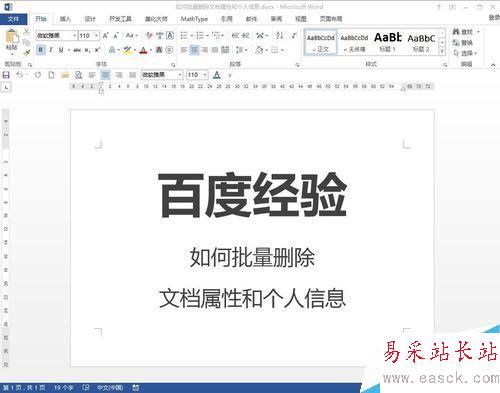Open the Line Spacing dropdown
Screen dimensions: 500x393
tap(241, 50)
